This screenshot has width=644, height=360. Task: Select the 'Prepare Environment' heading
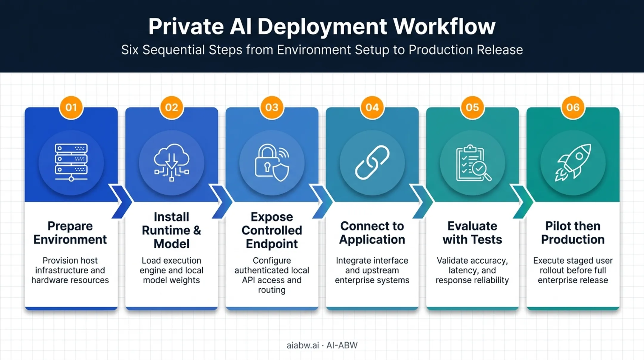coord(70,233)
